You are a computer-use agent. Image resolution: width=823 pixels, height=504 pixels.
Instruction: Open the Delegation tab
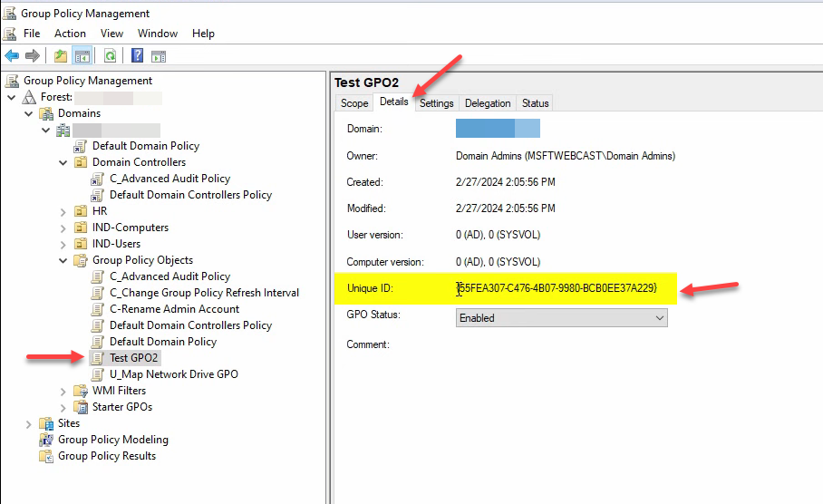pyautogui.click(x=488, y=103)
